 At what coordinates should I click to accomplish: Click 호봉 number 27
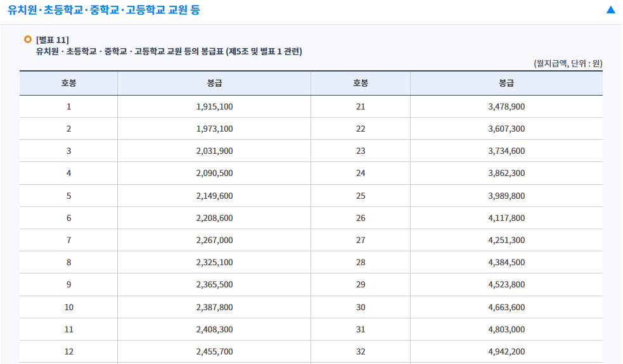(361, 240)
